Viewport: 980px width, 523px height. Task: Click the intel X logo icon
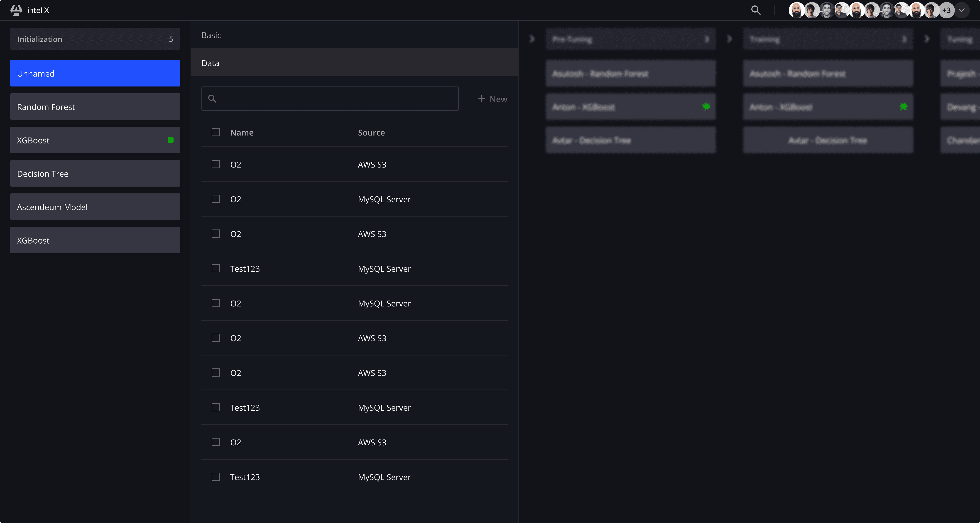click(16, 10)
